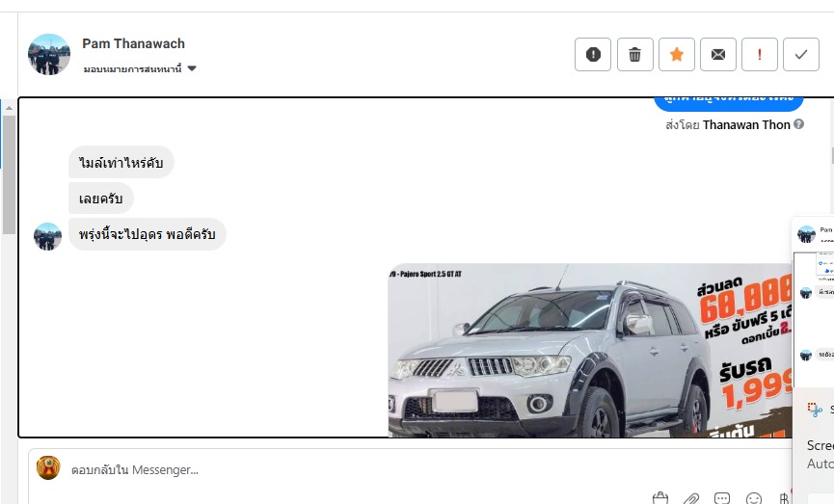Click sender avatar beside last message
Viewport: 834px width, 504px height.
pos(47,236)
